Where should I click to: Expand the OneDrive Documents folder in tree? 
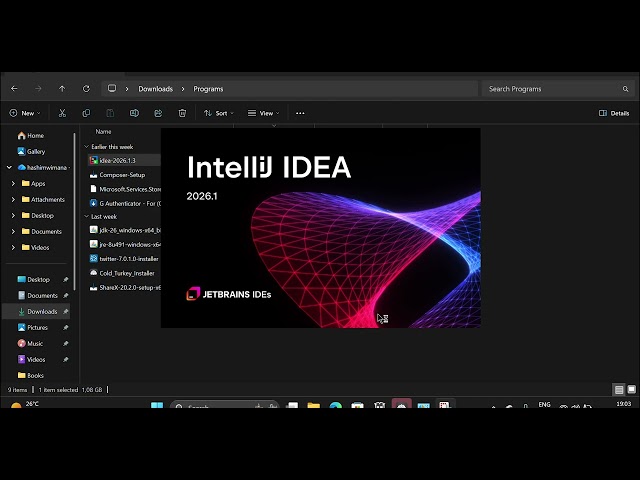[x=13, y=231]
